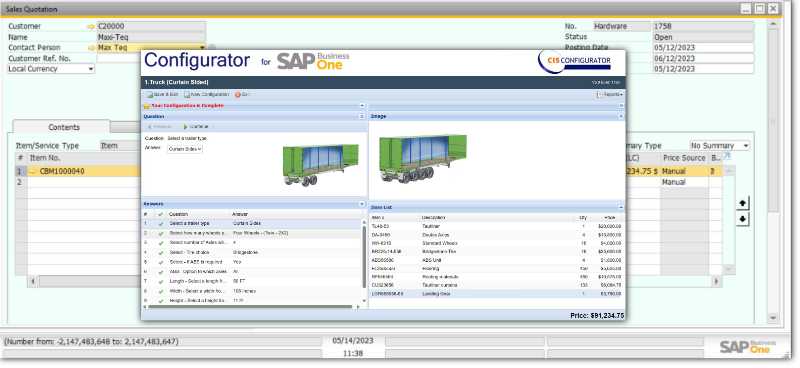Click the Name field Maxi-Teq
This screenshot has width=800, height=368.
[x=152, y=37]
